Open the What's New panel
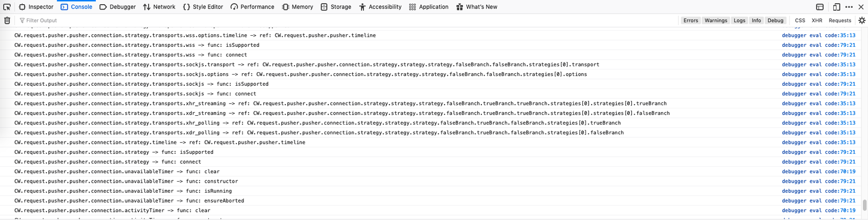868x220 pixels. pos(476,7)
